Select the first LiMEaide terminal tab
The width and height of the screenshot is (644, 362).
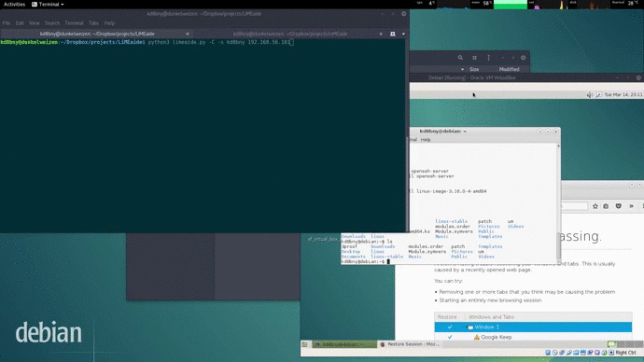point(97,34)
